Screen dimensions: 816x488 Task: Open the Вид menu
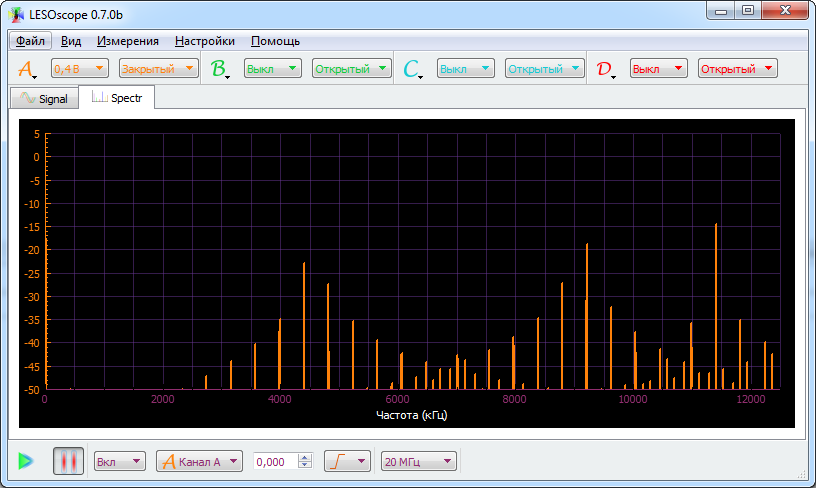pyautogui.click(x=71, y=41)
